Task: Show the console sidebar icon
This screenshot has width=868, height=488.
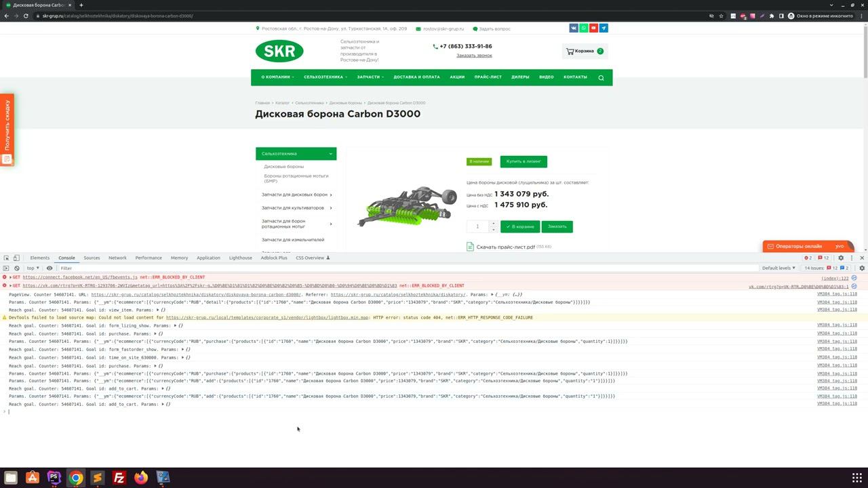Action: click(6, 268)
